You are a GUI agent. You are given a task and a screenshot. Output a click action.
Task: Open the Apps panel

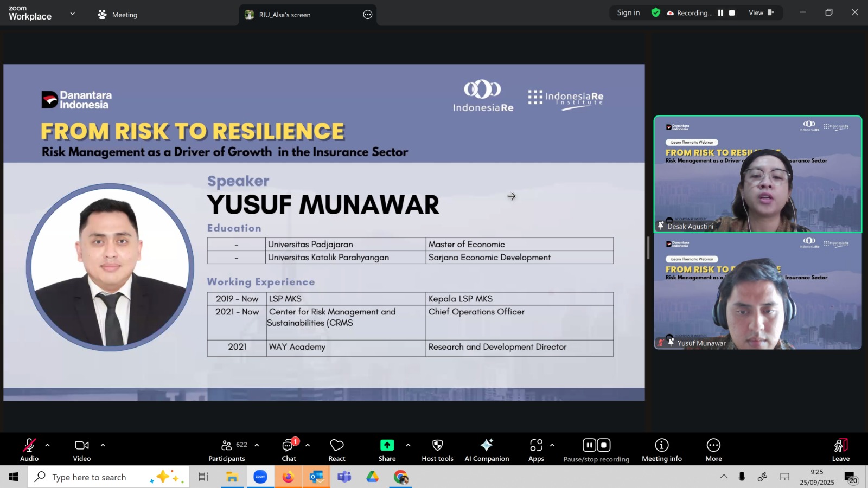click(536, 450)
